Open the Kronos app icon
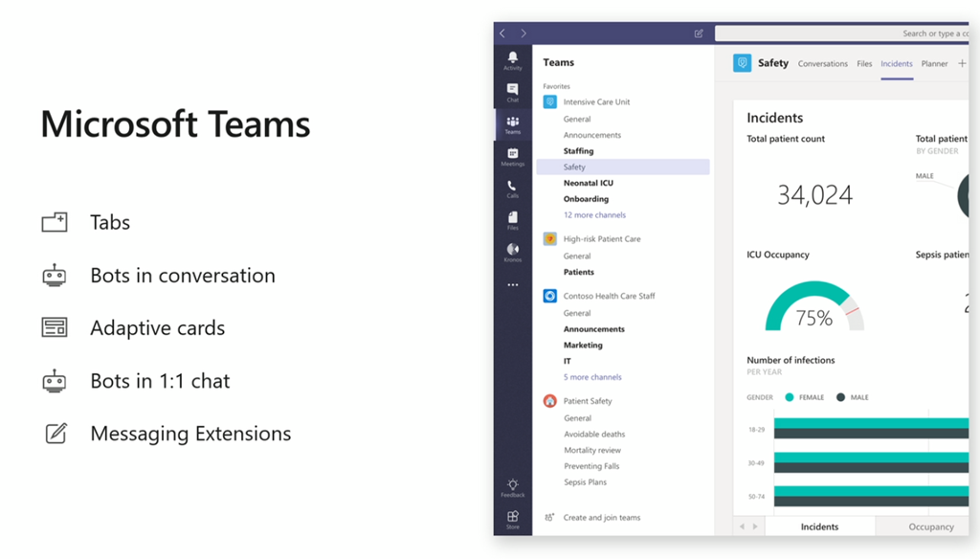 (513, 252)
